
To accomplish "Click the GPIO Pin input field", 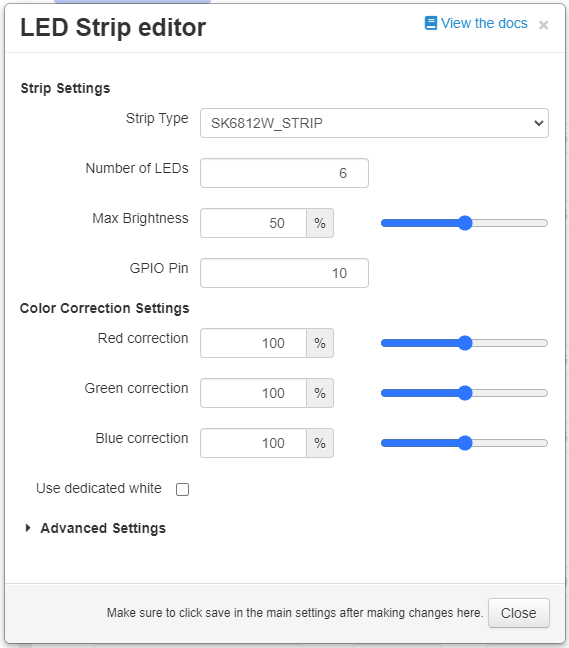I will [x=284, y=273].
